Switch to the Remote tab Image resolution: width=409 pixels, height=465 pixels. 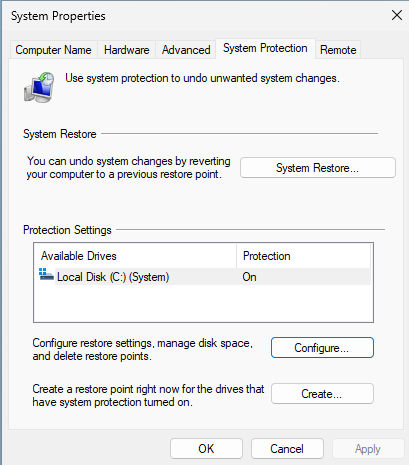338,50
